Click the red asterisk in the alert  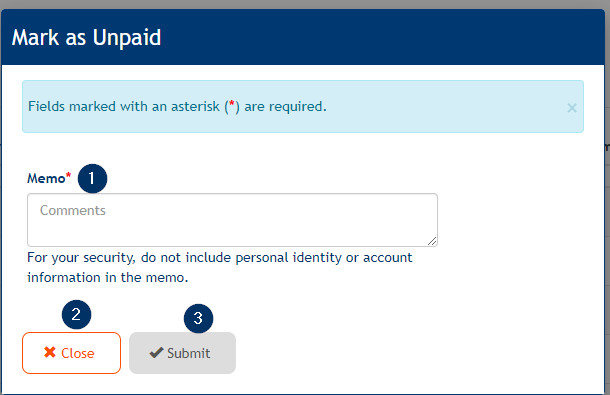232,104
